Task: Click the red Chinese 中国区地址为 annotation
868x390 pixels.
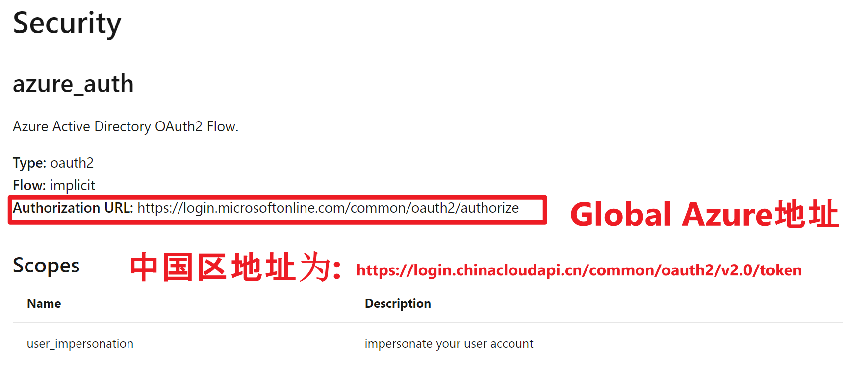Action: pos(236,268)
